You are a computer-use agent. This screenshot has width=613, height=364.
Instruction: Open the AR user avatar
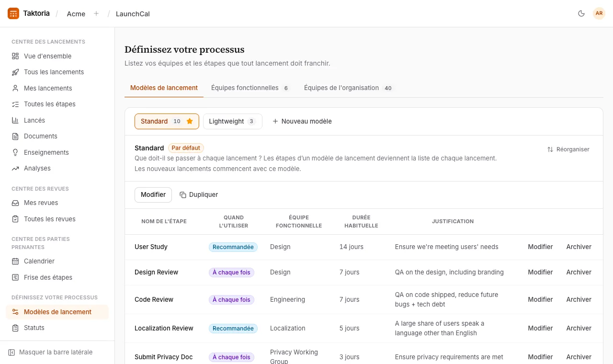click(x=599, y=13)
